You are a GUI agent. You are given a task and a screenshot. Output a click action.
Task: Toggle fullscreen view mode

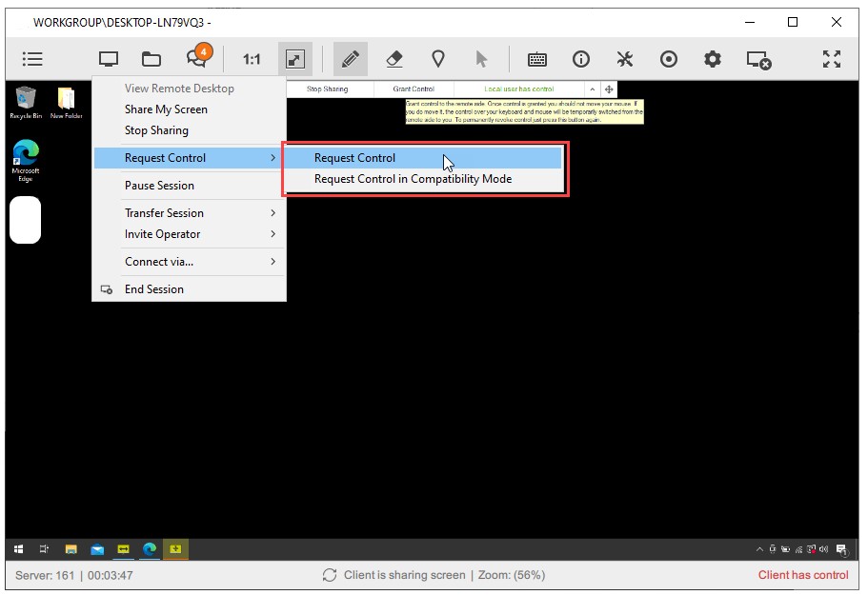(x=831, y=59)
